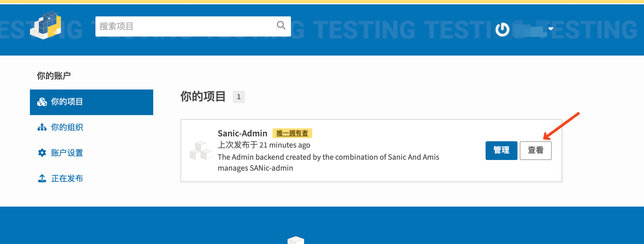Viewport: 644px width, 244px height.
Task: Click the PyPI logo in header
Action: pyautogui.click(x=46, y=25)
